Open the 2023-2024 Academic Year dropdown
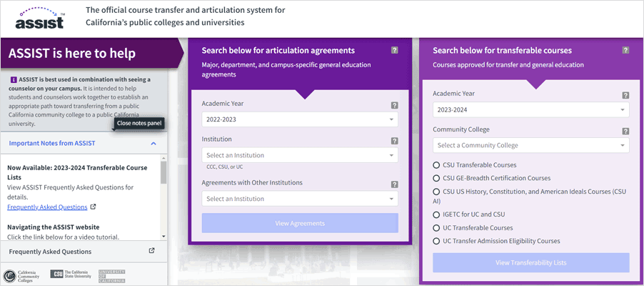644x286 pixels. 531,110
